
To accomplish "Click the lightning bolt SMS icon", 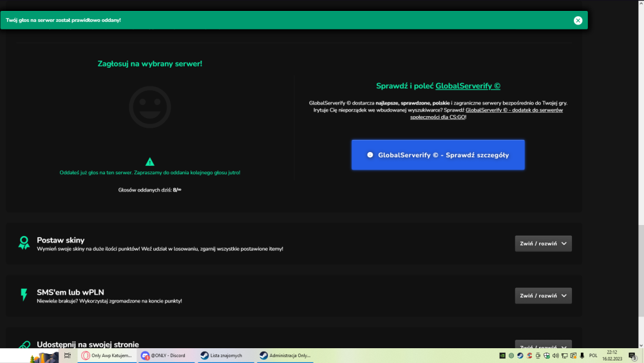I will pyautogui.click(x=24, y=295).
